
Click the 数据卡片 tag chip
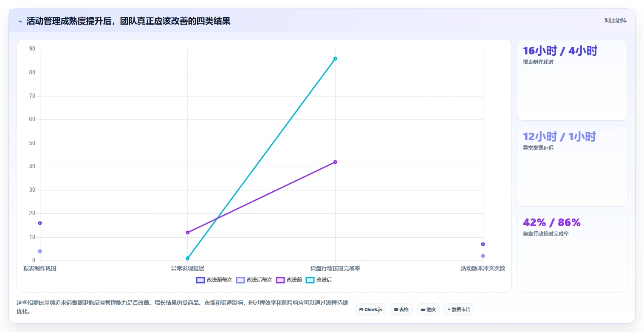459,309
